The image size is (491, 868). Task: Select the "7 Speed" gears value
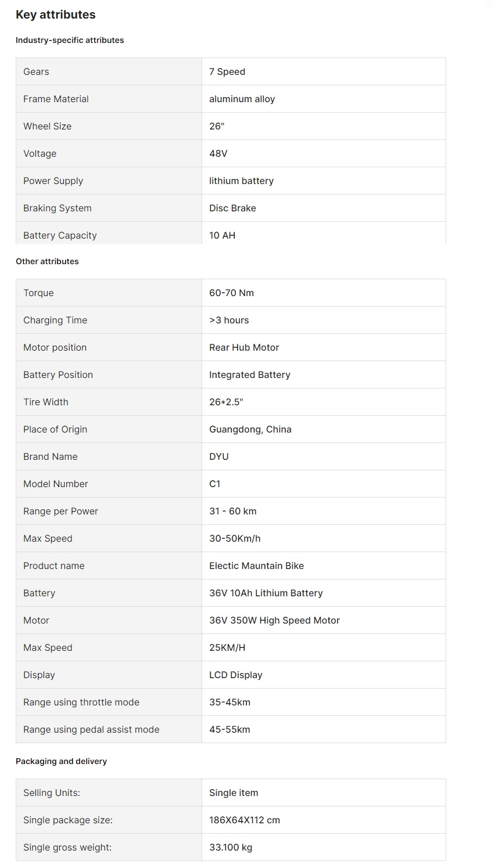(227, 72)
